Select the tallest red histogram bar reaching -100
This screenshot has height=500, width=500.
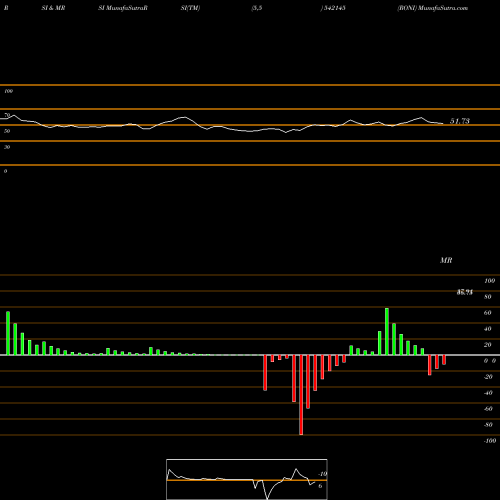pos(301,395)
